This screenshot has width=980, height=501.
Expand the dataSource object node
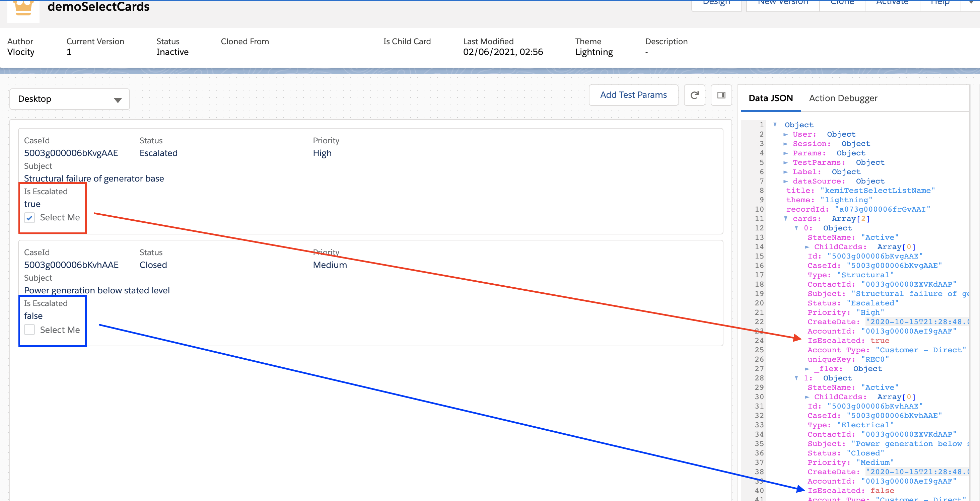[x=786, y=181]
